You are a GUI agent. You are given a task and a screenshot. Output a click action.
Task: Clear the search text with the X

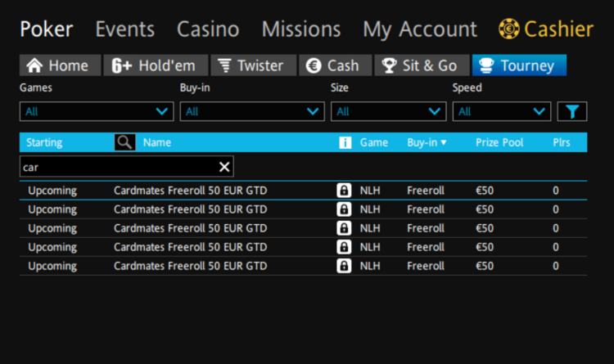[224, 167]
